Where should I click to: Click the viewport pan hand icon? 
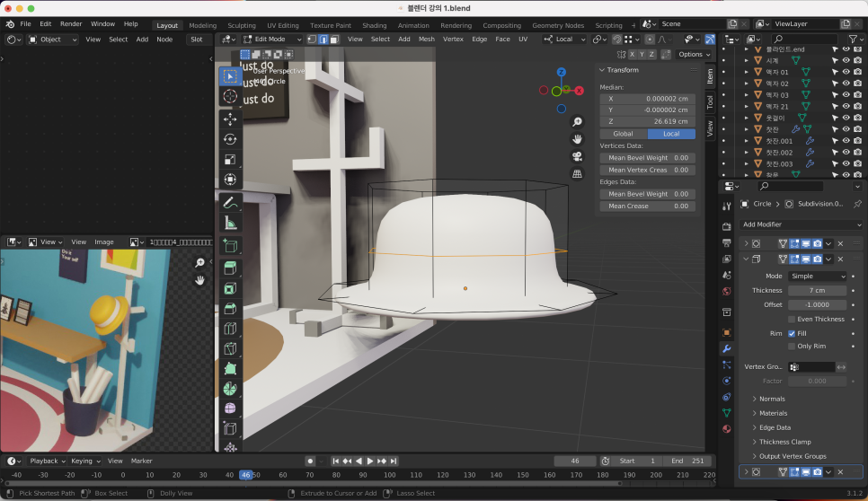pyautogui.click(x=577, y=139)
